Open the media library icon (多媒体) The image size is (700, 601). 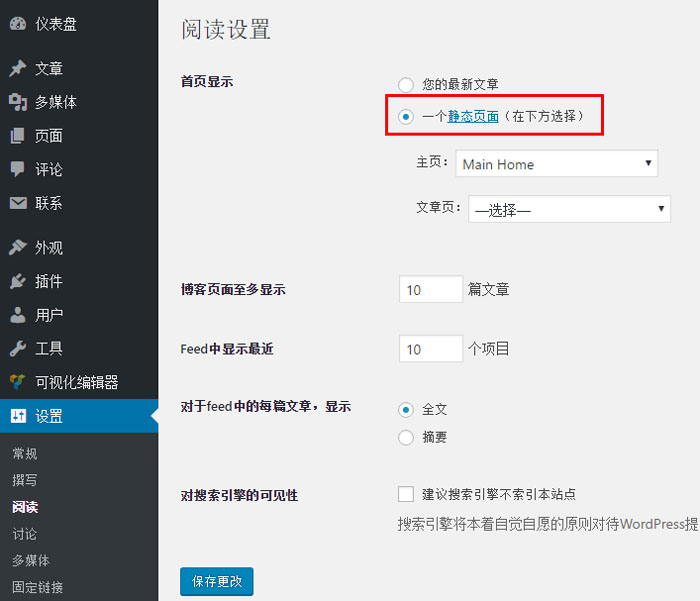pyautogui.click(x=18, y=102)
